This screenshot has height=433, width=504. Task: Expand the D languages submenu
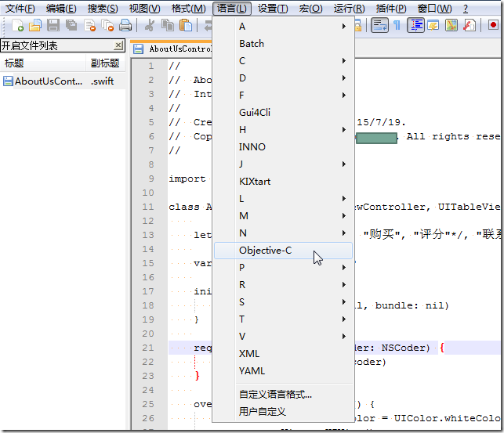283,78
